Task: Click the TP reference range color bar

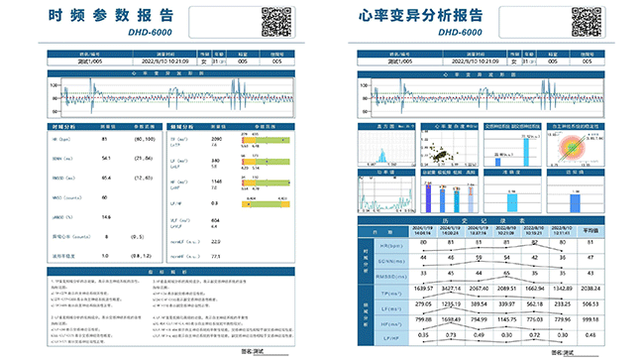Action: [x=266, y=140]
